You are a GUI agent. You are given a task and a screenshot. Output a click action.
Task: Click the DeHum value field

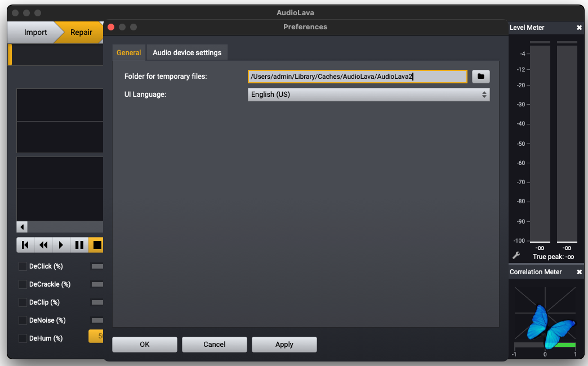(96, 336)
